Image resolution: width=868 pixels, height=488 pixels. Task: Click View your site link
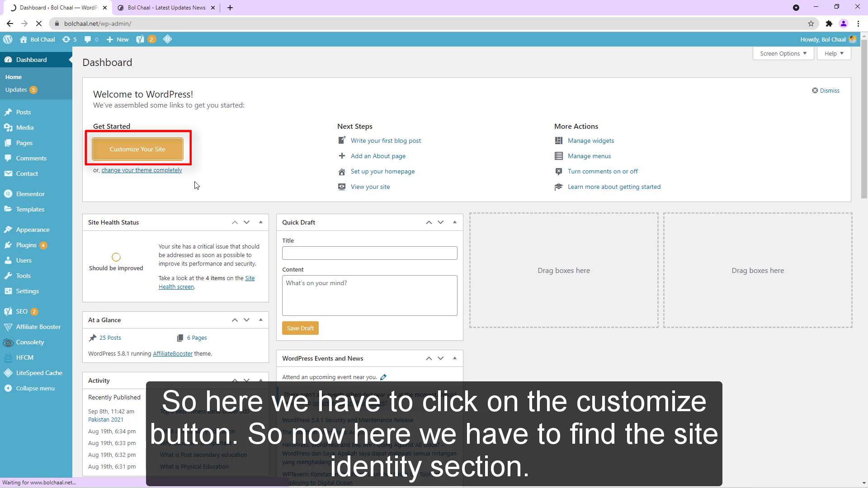tap(370, 187)
